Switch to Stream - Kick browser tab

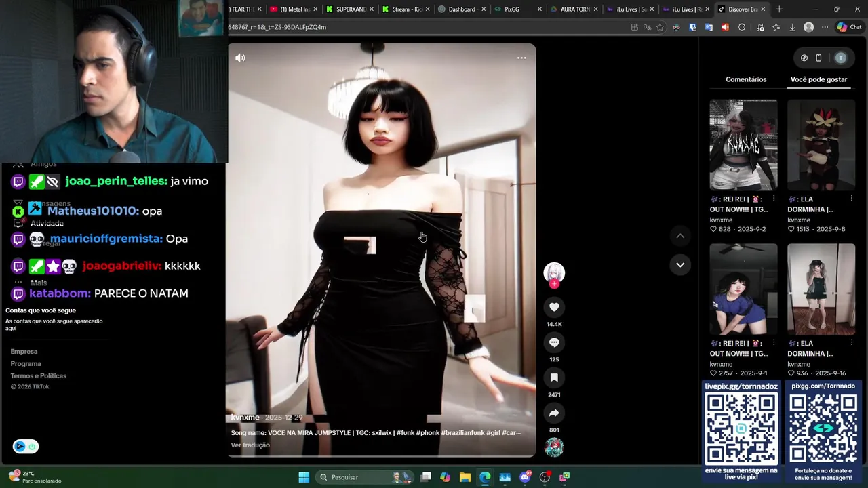(405, 9)
